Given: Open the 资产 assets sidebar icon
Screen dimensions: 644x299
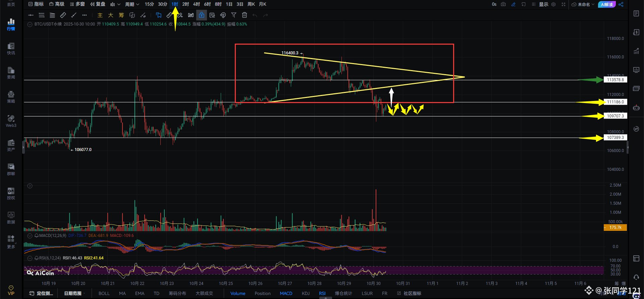Looking at the screenshot, I should 11,145.
